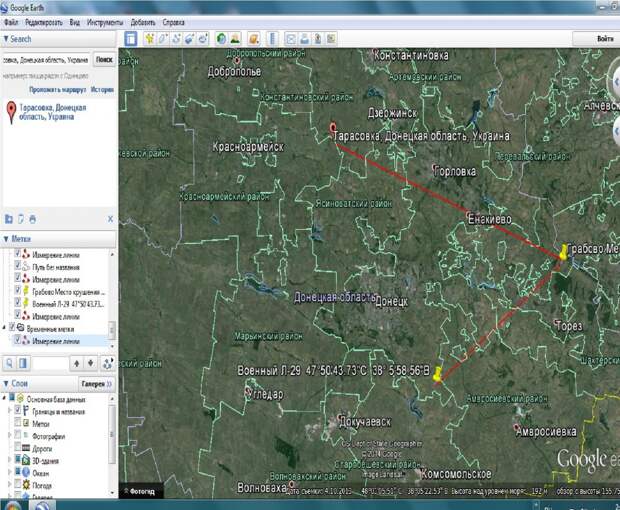Screen dimensions: 620x510
Task: Click the layers list vertical scrollbar thumb
Action: (x=112, y=433)
